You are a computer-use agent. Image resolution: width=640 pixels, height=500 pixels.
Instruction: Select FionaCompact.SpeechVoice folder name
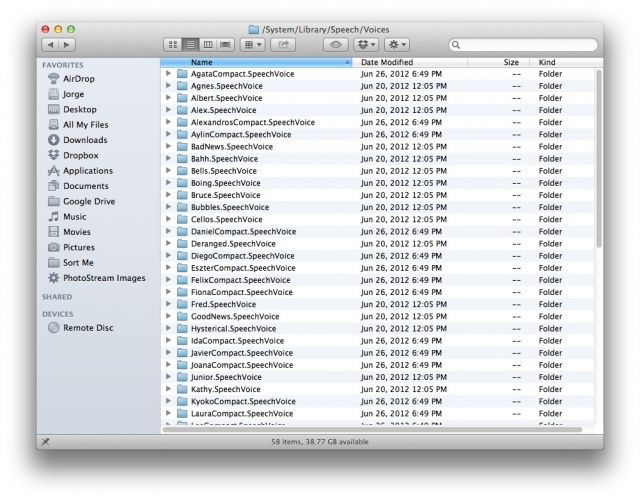(x=242, y=292)
